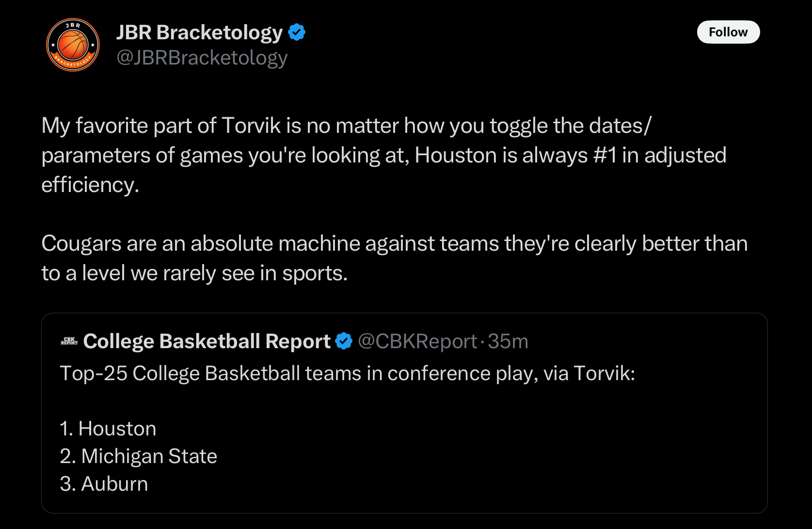
Task: Select the '2. Michigan State' line
Action: pyautogui.click(x=139, y=456)
